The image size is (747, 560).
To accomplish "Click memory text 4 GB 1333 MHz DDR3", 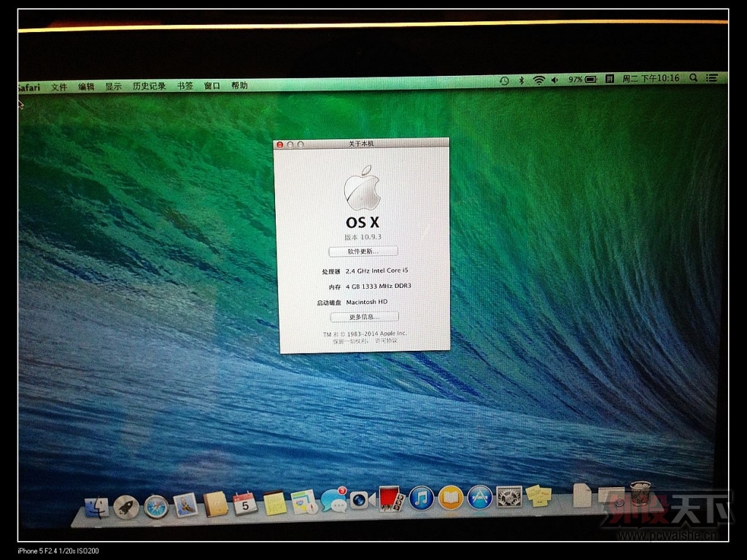I will (379, 286).
